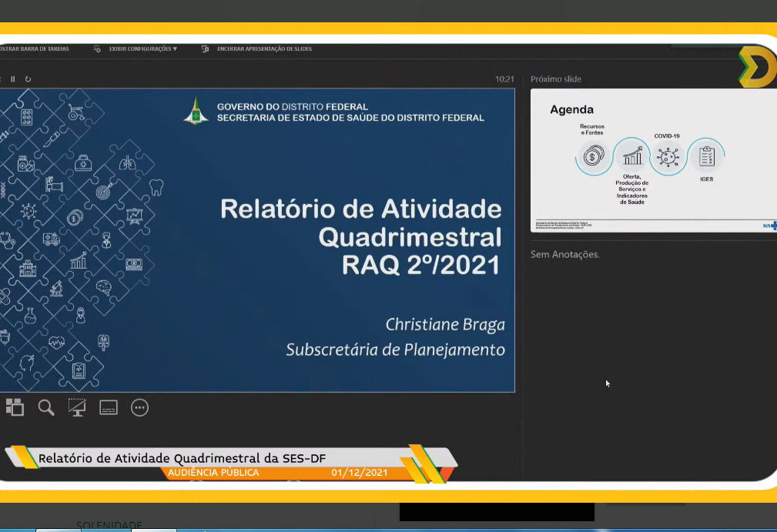Image resolution: width=777 pixels, height=532 pixels.
Task: Open the see-all-slides grid view
Action: point(15,408)
